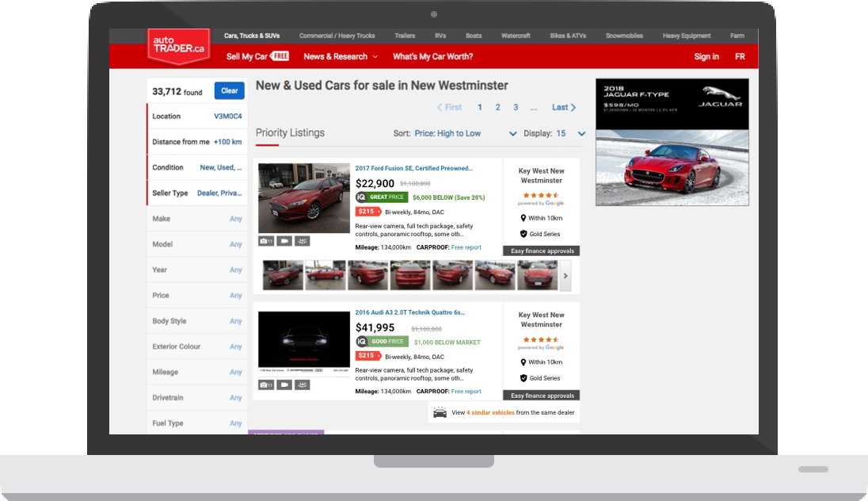
Task: Open 2017 Ford Fusion SE listing title
Action: 413,169
